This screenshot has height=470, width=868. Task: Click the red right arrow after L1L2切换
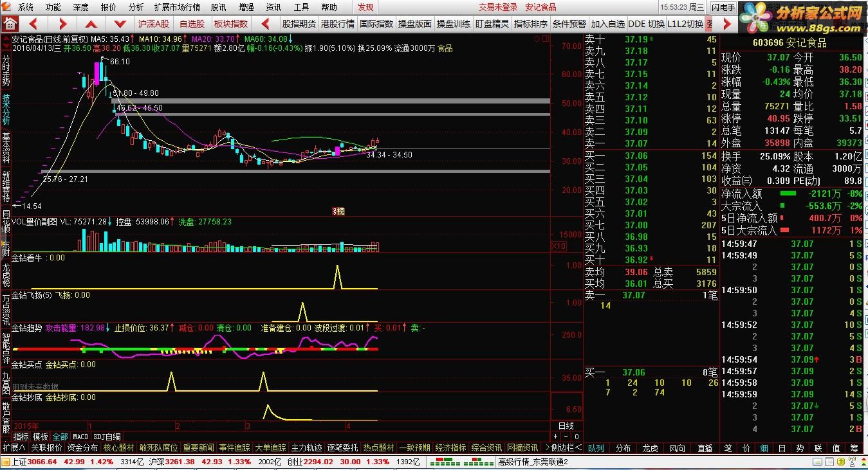[726, 24]
